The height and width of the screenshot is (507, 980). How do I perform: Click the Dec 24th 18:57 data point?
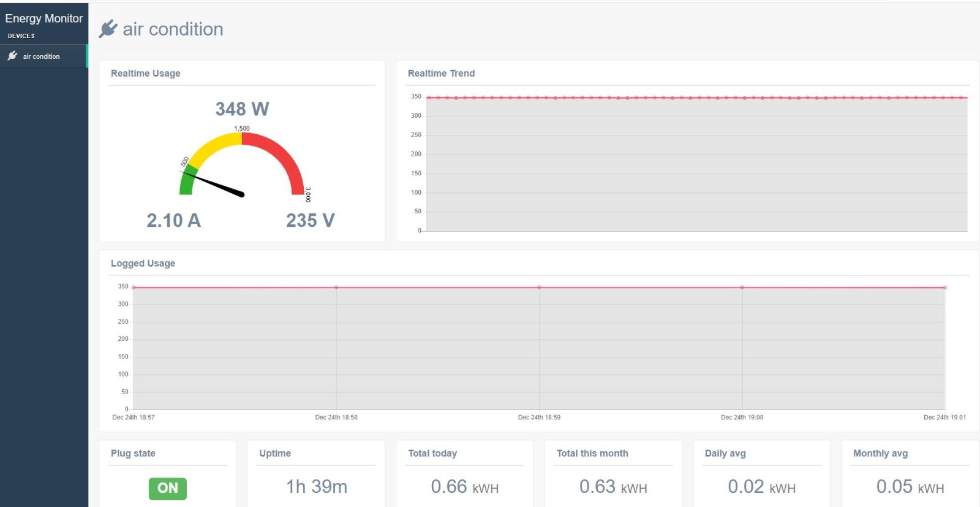(134, 288)
